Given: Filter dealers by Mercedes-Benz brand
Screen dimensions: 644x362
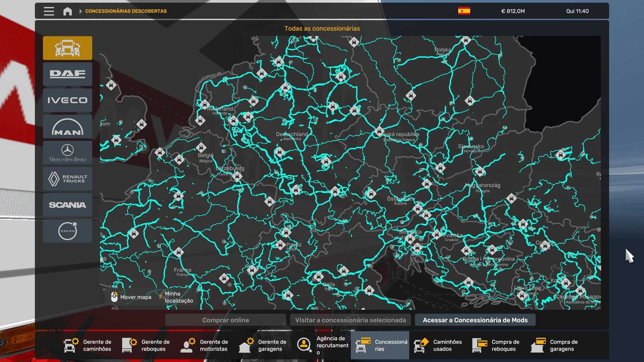Looking at the screenshot, I should pos(67,153).
